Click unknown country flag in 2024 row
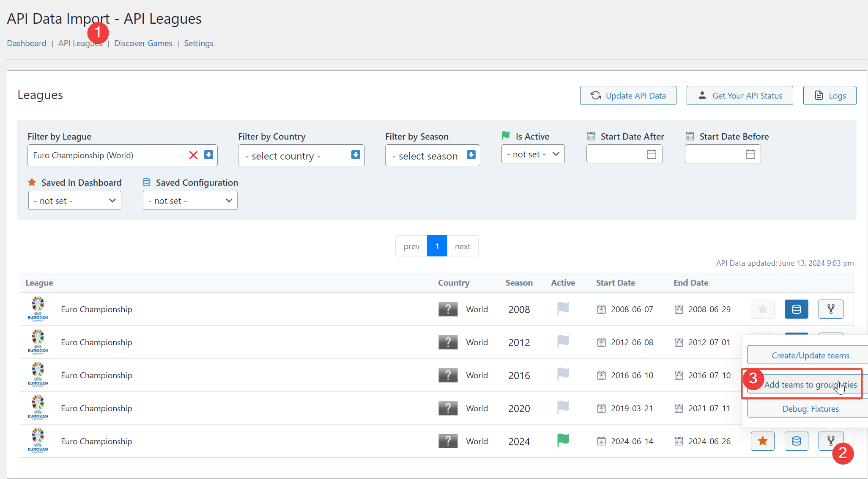 (x=448, y=441)
